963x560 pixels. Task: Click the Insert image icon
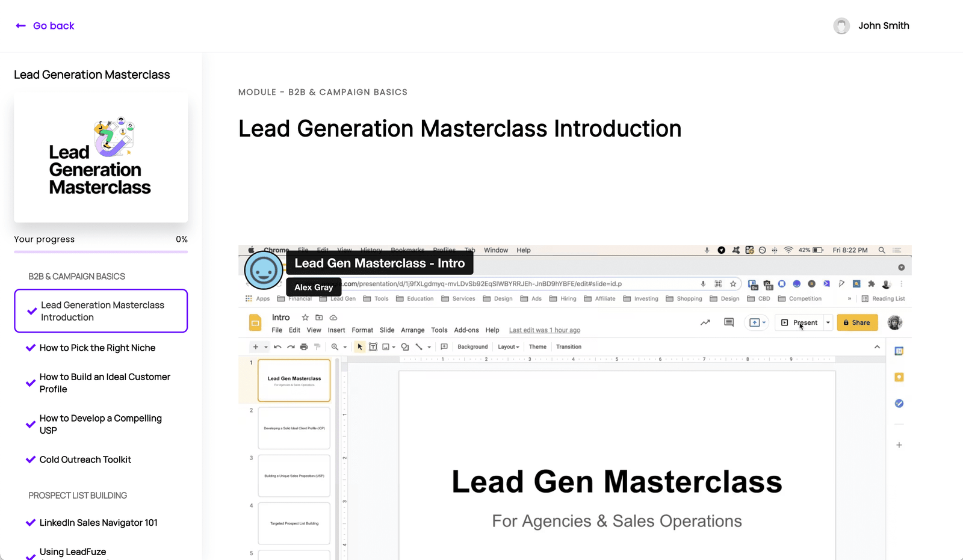coord(385,347)
